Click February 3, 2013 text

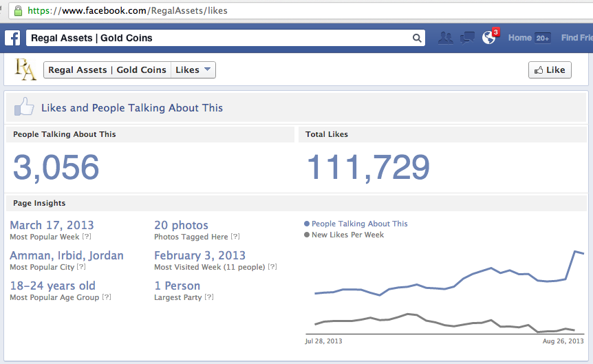click(x=200, y=255)
